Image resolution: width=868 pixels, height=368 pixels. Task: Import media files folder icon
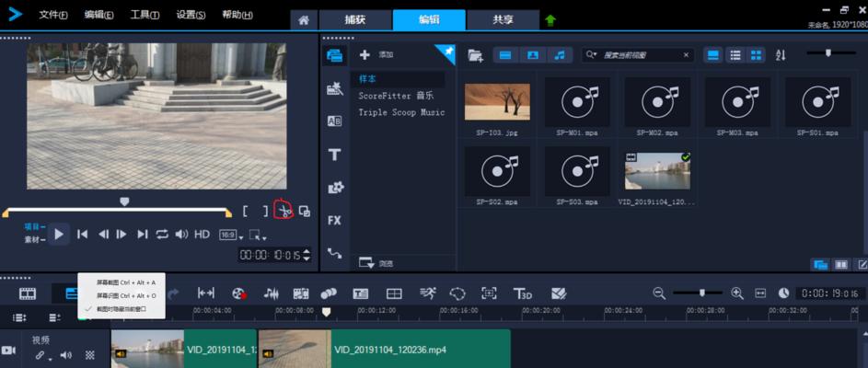(475, 55)
